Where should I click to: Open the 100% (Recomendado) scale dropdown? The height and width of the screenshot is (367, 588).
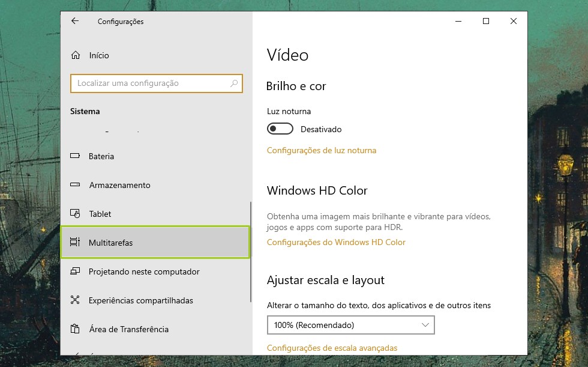[x=350, y=325]
